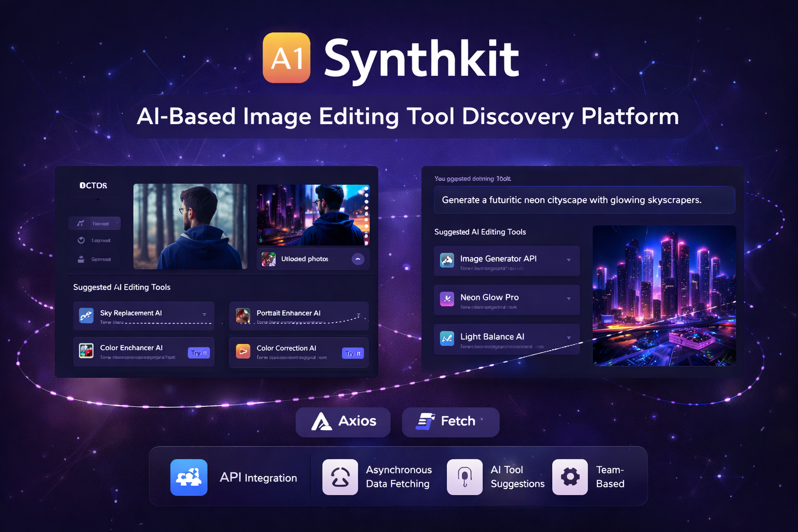798x532 pixels.
Task: Click the Color Enhancer AI icon
Action: point(86,351)
